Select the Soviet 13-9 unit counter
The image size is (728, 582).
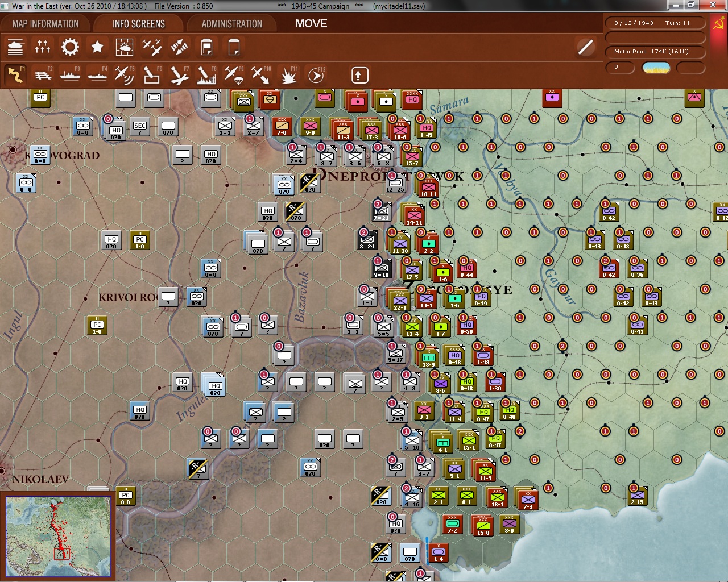point(428,357)
